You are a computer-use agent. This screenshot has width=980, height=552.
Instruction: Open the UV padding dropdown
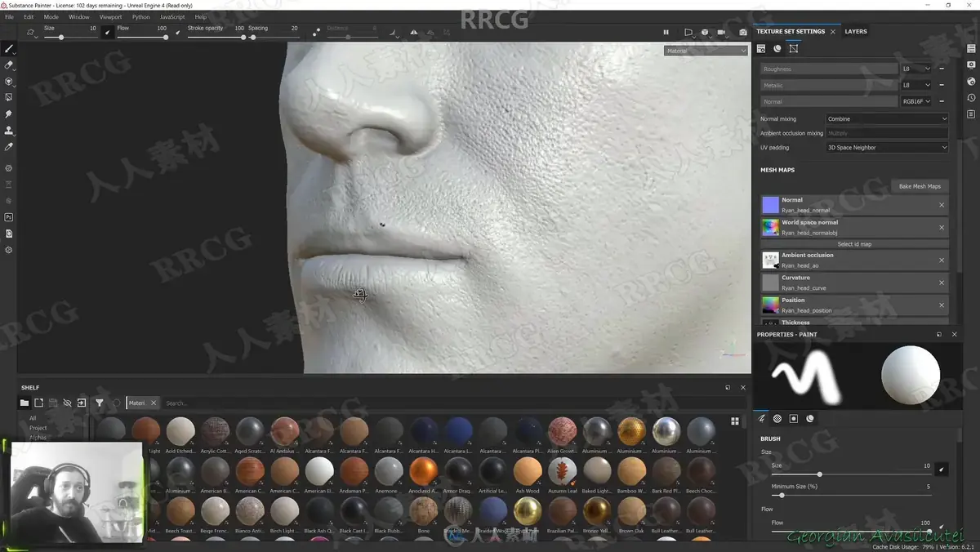click(x=887, y=148)
